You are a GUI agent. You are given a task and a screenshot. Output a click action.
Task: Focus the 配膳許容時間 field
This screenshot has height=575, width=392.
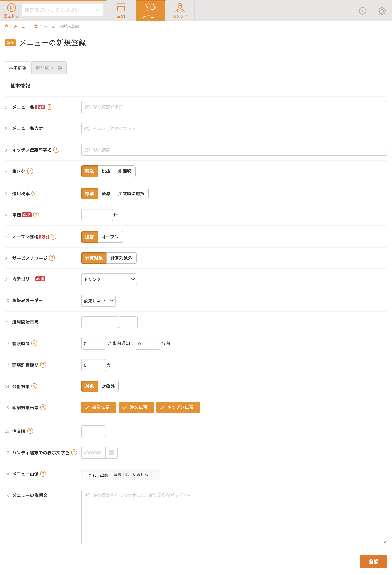click(94, 365)
